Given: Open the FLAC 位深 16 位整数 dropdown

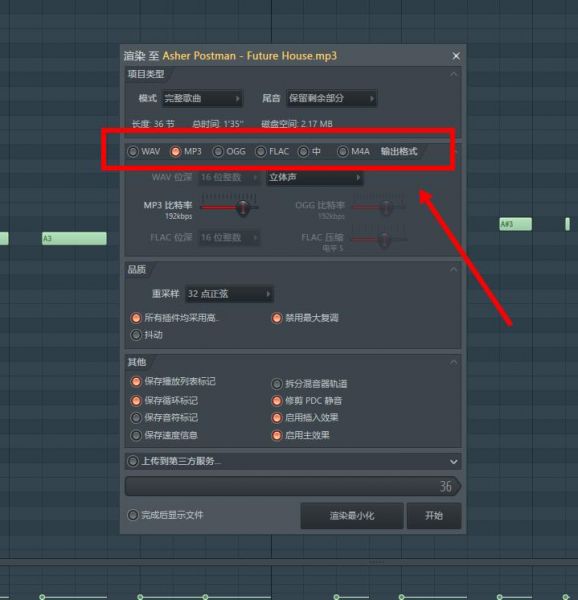Looking at the screenshot, I should pyautogui.click(x=229, y=238).
